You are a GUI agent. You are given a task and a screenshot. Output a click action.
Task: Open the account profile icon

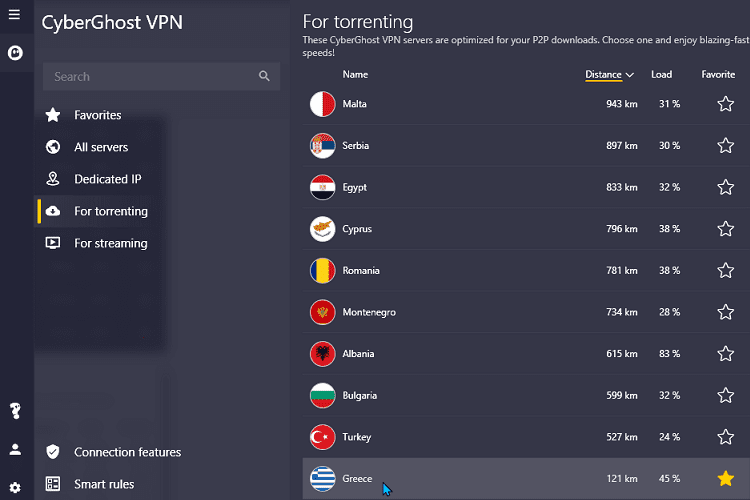click(15, 449)
